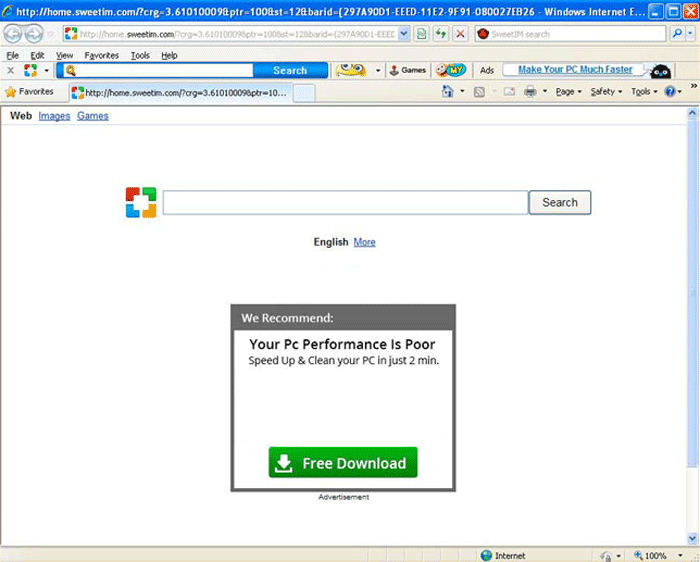The width and height of the screenshot is (700, 562).
Task: Open the Tools menu in menu bar
Action: tap(140, 55)
